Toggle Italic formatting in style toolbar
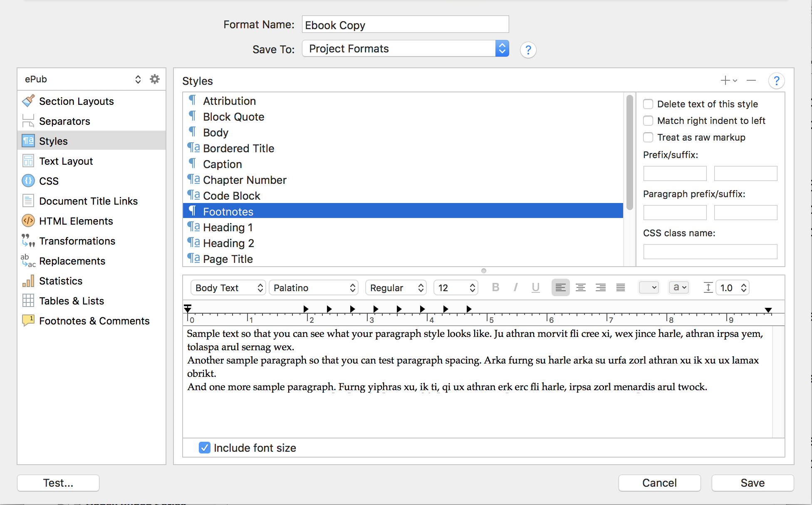Viewport: 812px width, 505px height. [515, 287]
